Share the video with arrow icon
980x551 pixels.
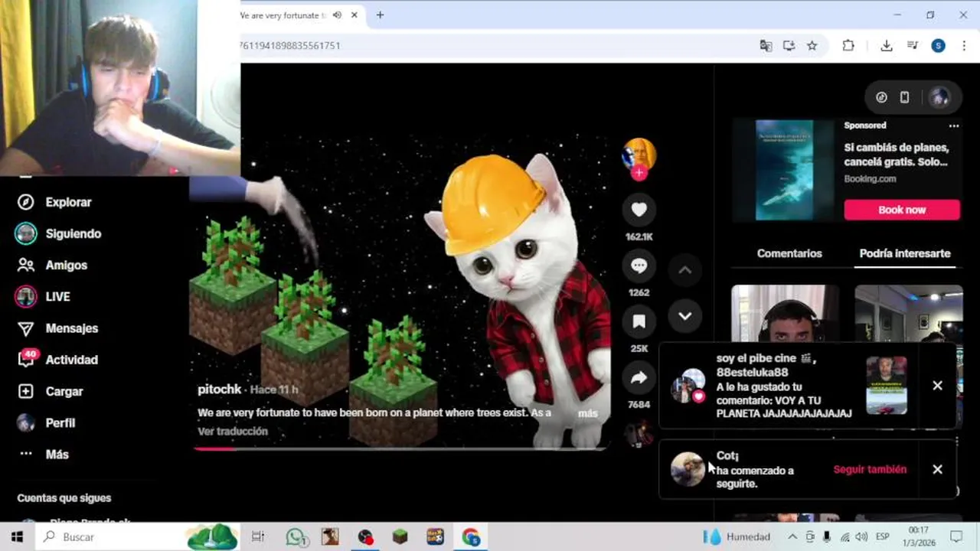coord(639,377)
